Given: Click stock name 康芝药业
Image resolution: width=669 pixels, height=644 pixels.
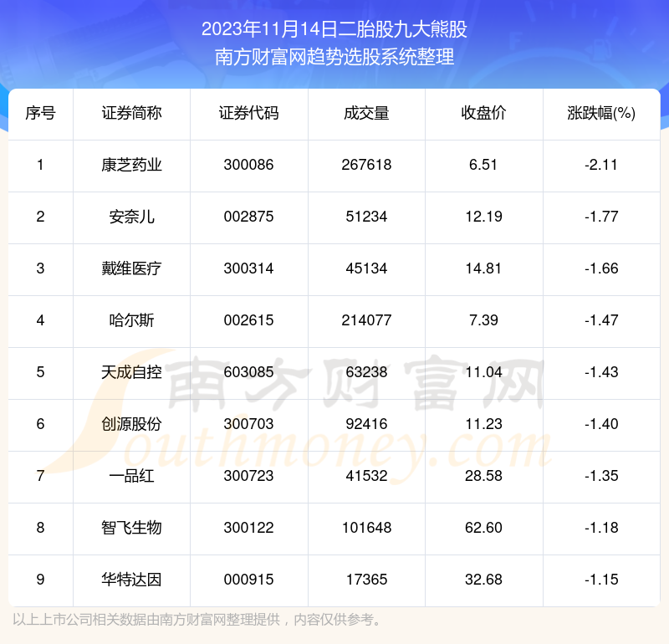Looking at the screenshot, I should (x=131, y=165).
